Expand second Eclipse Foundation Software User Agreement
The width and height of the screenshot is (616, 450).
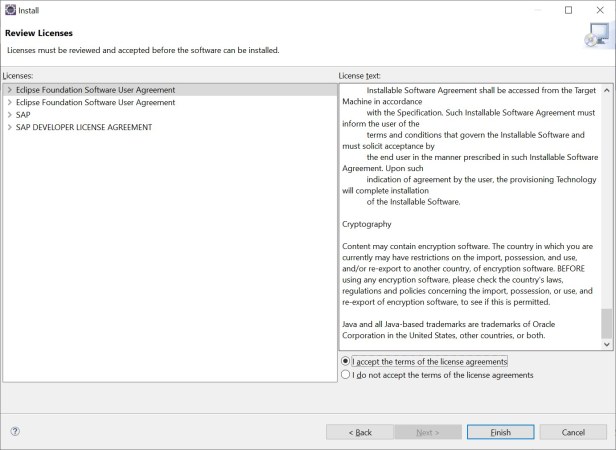[9, 102]
